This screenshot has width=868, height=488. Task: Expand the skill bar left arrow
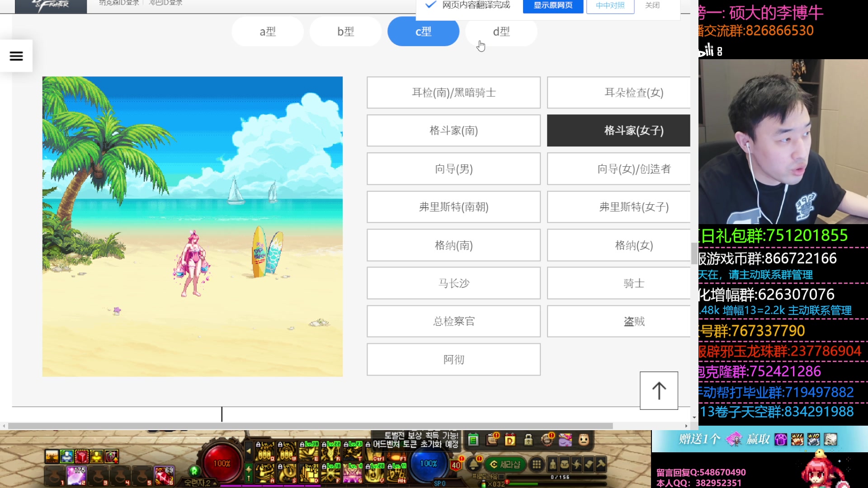click(248, 451)
